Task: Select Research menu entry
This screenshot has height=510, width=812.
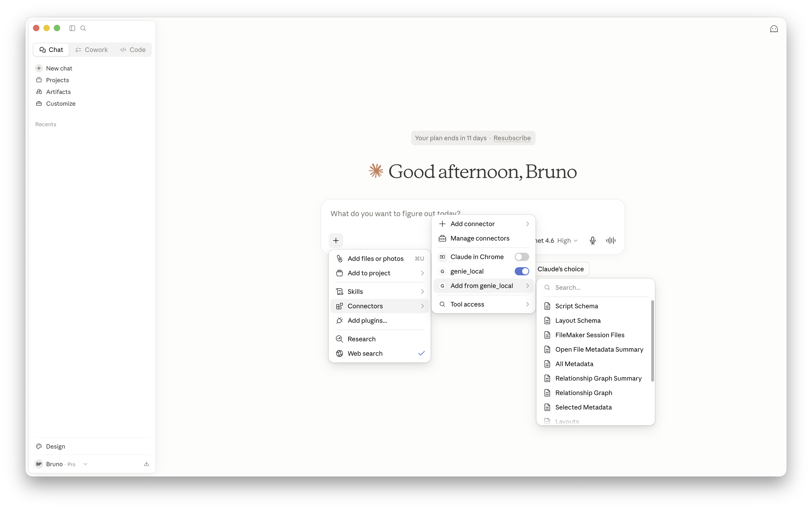Action: point(380,339)
